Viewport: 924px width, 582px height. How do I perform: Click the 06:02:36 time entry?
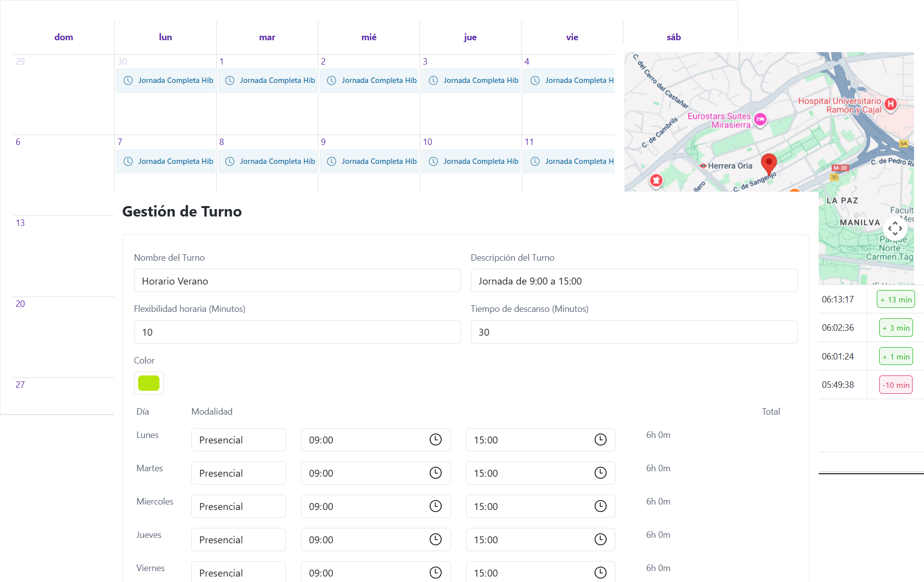[838, 328]
